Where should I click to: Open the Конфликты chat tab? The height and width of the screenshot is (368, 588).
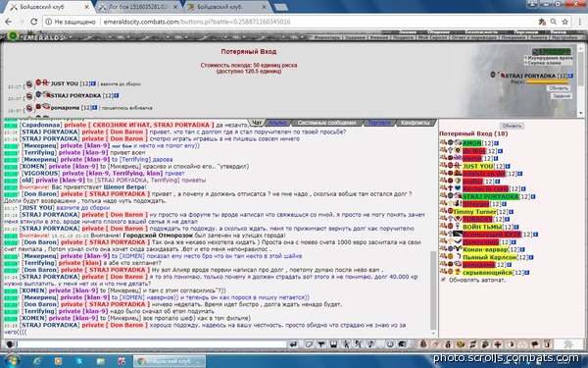pyautogui.click(x=416, y=123)
